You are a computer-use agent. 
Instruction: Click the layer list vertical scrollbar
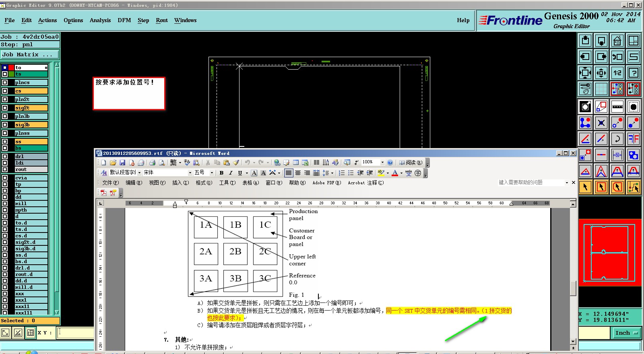pos(57,188)
